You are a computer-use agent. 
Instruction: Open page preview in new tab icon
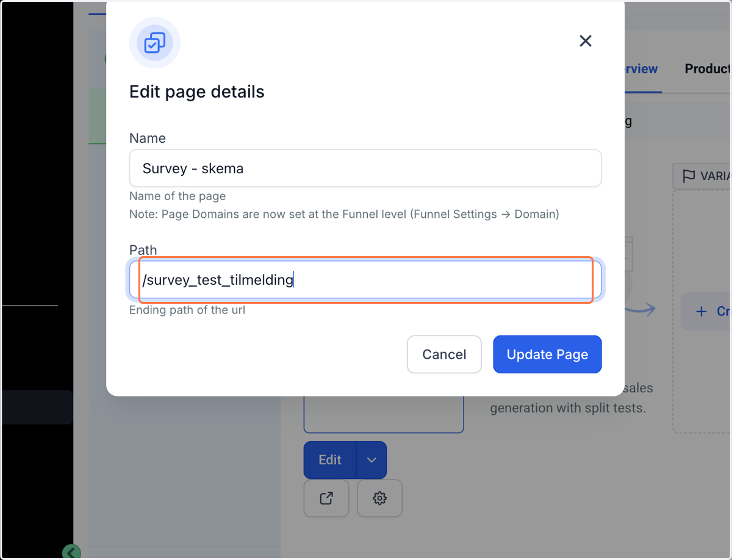pyautogui.click(x=326, y=498)
